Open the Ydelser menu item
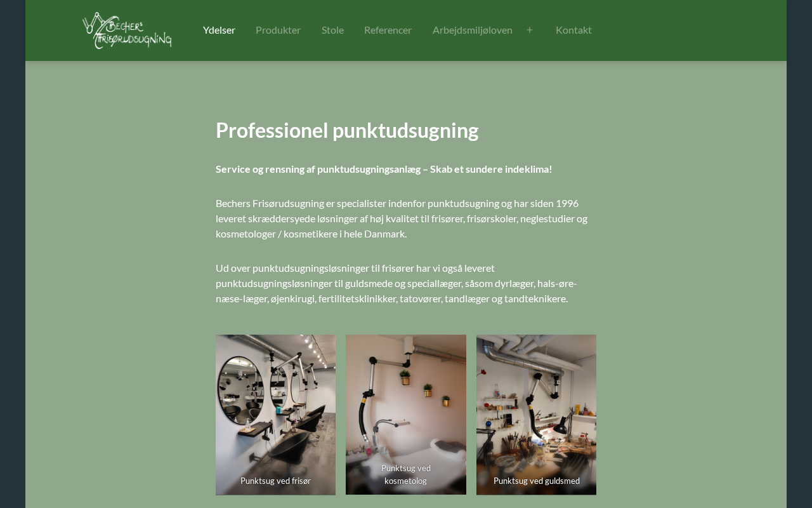The image size is (812, 508). pos(219,30)
